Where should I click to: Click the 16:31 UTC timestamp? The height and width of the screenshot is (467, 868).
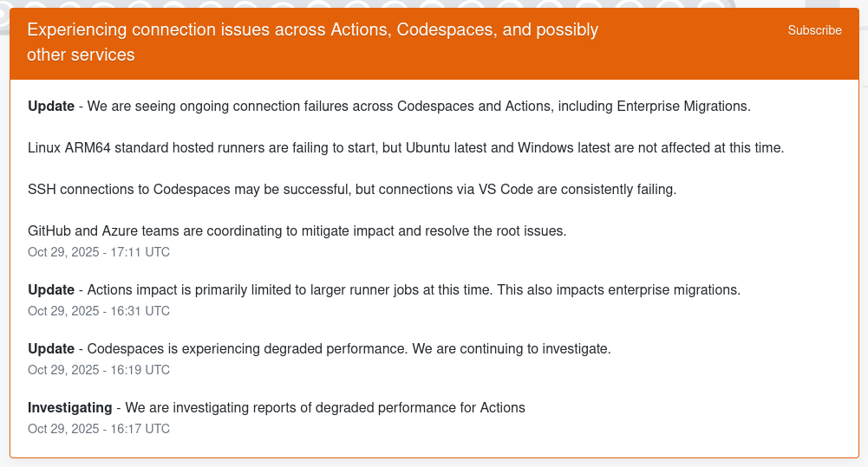[99, 311]
